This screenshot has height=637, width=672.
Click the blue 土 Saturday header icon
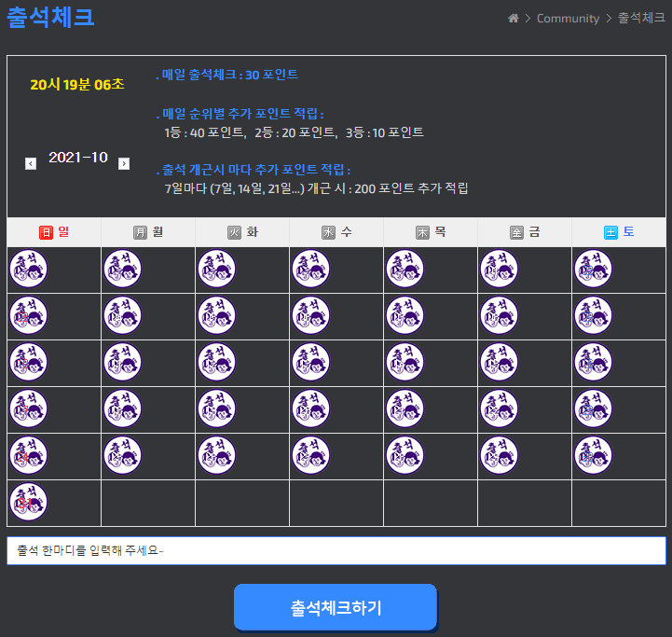[610, 232]
